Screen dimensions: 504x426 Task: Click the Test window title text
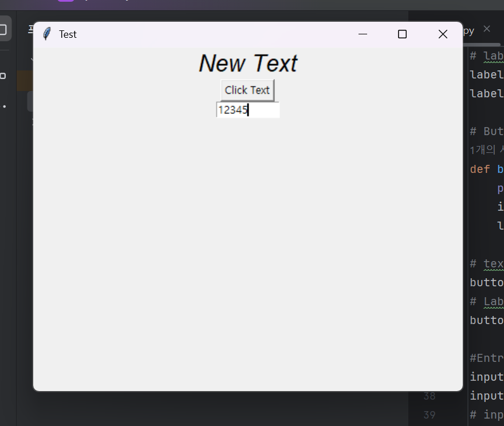point(68,34)
